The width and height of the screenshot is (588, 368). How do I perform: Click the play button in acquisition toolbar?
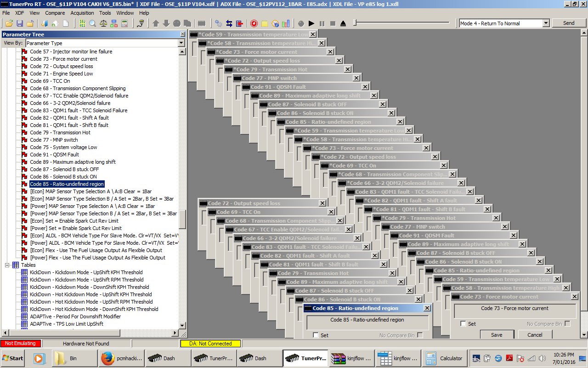pyautogui.click(x=311, y=23)
